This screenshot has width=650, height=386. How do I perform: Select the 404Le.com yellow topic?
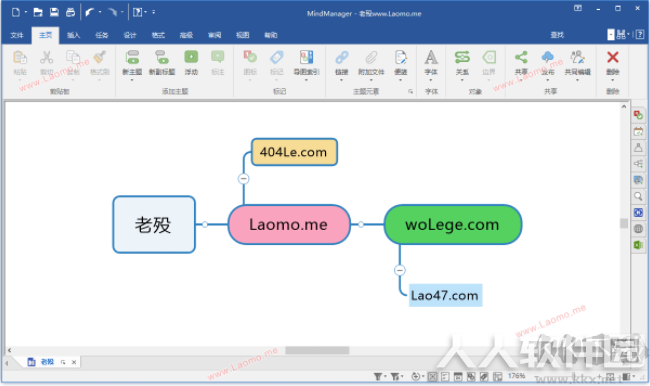click(294, 152)
